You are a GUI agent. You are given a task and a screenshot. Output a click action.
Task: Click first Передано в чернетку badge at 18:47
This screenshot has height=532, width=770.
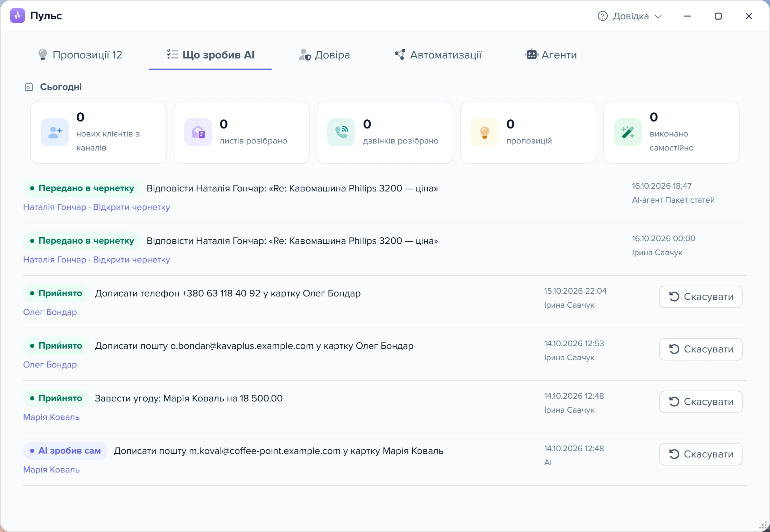(x=82, y=188)
